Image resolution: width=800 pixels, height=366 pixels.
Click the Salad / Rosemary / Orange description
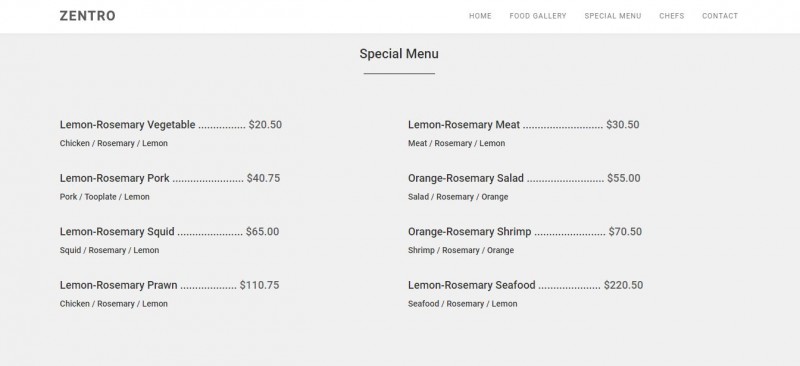(x=458, y=197)
